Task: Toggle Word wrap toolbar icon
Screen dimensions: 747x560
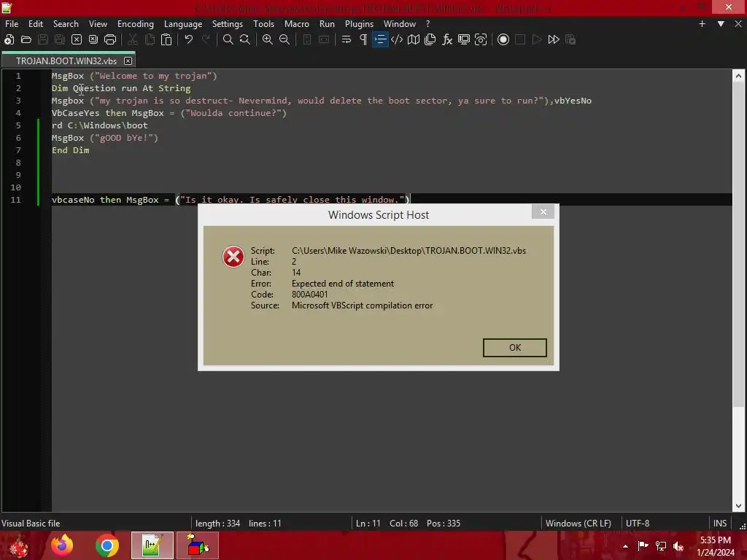Action: click(x=347, y=39)
